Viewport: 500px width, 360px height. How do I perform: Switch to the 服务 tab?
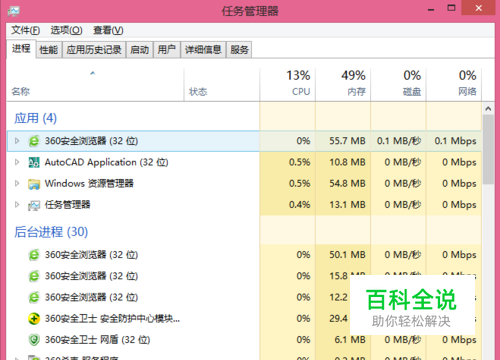coord(239,50)
